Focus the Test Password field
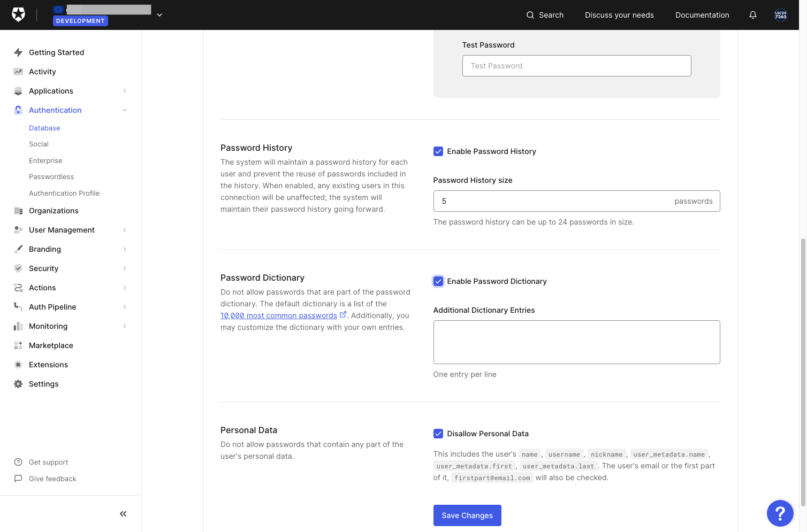Screen dimensions: 807x532 576,66
